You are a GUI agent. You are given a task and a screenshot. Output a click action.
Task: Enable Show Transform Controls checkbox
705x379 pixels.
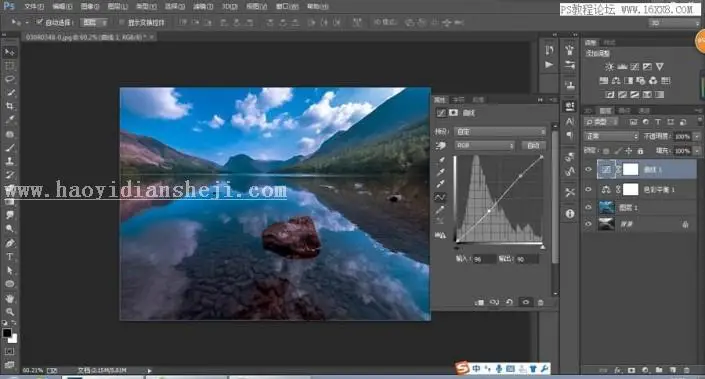point(122,22)
